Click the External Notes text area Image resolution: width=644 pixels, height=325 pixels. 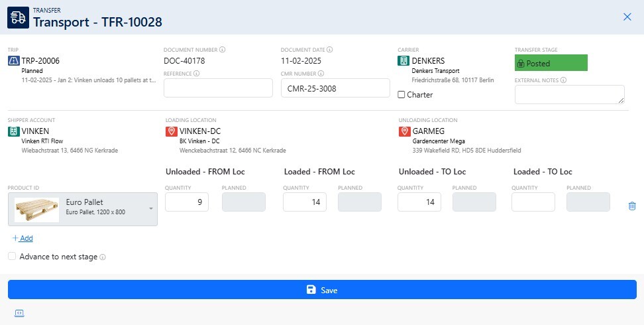pos(569,94)
